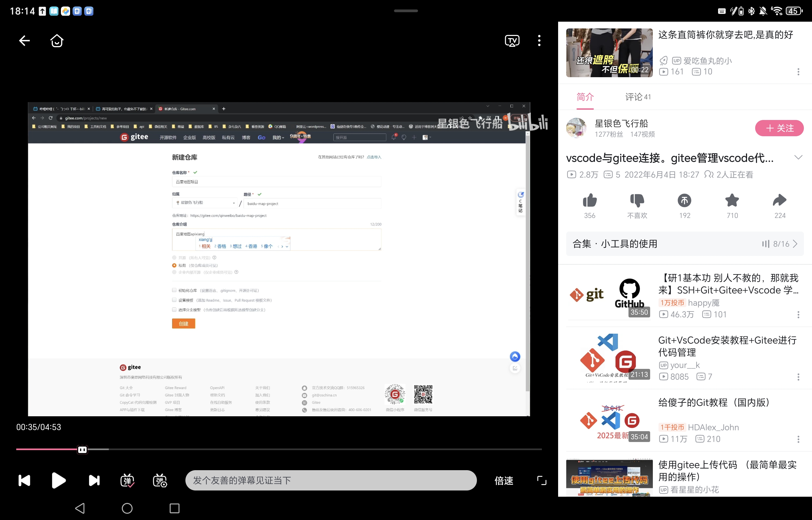Open danmaku settings toggle icon

click(x=160, y=480)
